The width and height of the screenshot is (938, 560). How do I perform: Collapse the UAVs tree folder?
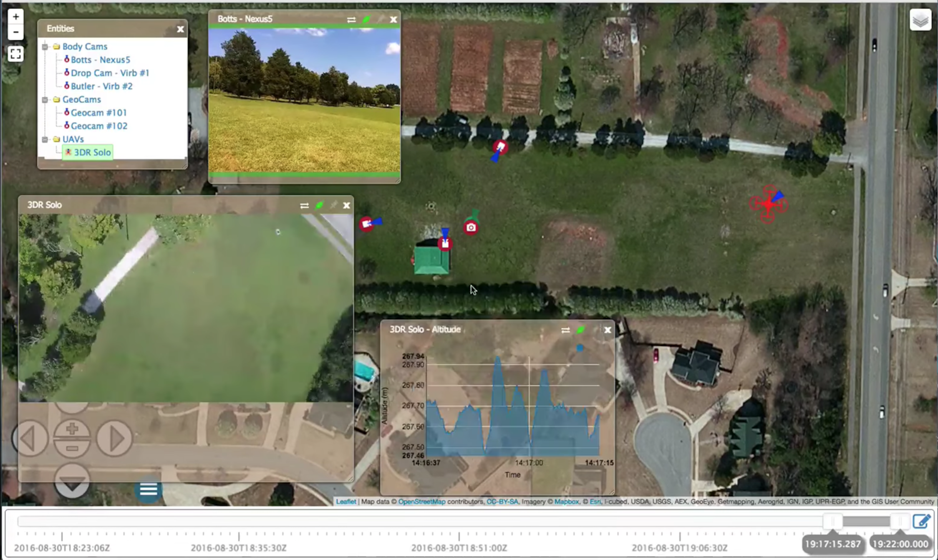45,139
